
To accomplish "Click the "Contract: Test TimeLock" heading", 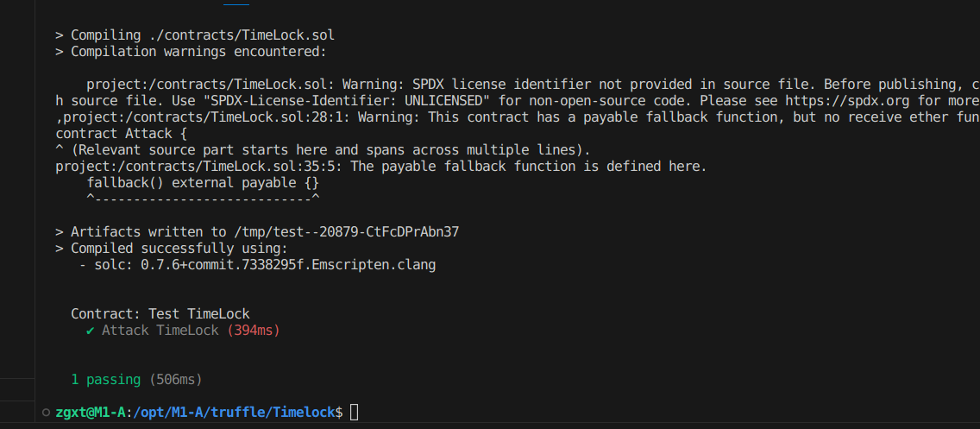I will tap(160, 314).
